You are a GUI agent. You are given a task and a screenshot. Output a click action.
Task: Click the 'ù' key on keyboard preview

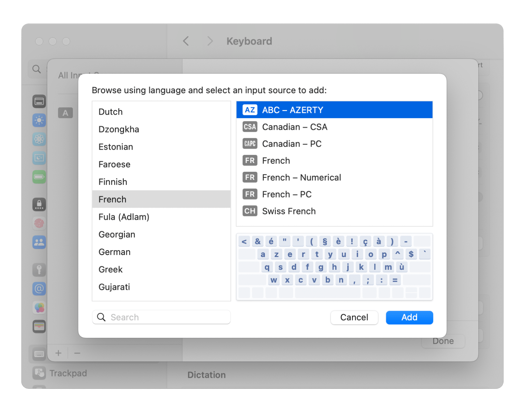[x=402, y=267]
